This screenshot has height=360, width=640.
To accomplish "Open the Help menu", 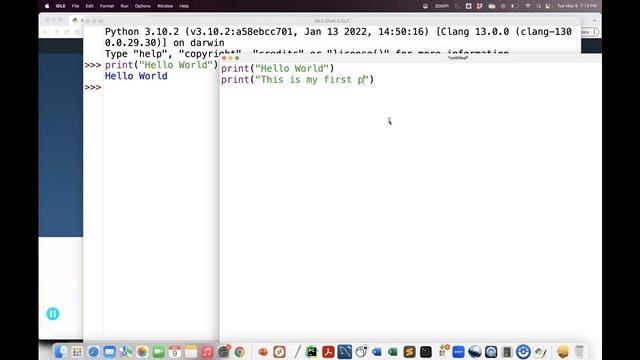I will 184,6.
